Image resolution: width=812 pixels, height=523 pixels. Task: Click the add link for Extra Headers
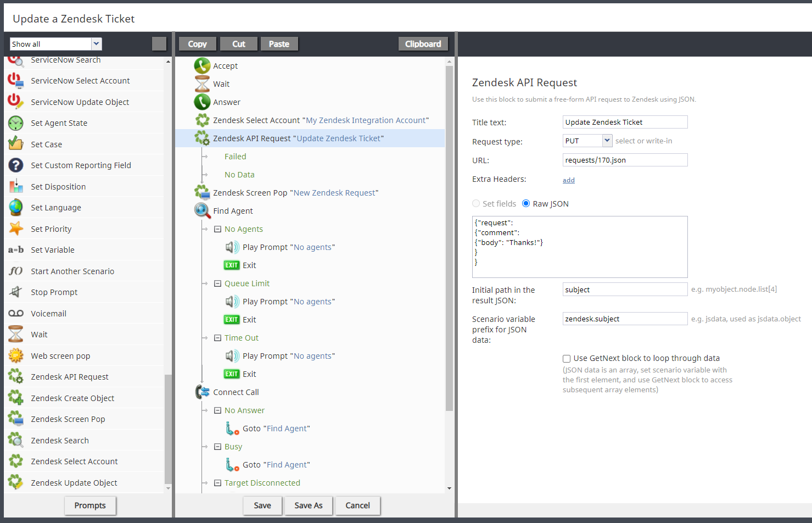569,180
